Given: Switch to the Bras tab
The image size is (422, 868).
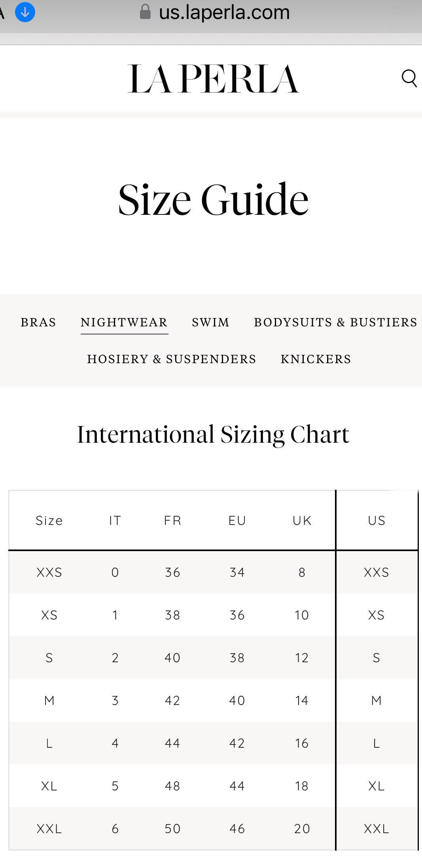Looking at the screenshot, I should (x=38, y=322).
